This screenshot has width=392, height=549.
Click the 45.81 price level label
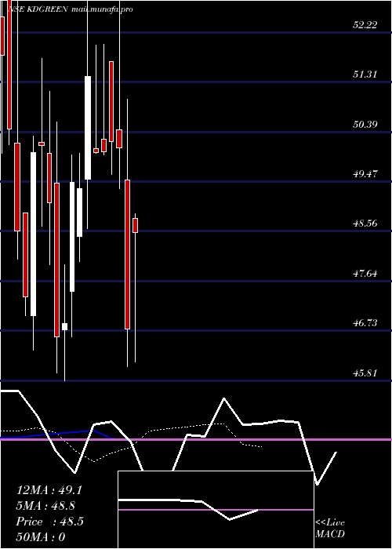click(x=365, y=373)
